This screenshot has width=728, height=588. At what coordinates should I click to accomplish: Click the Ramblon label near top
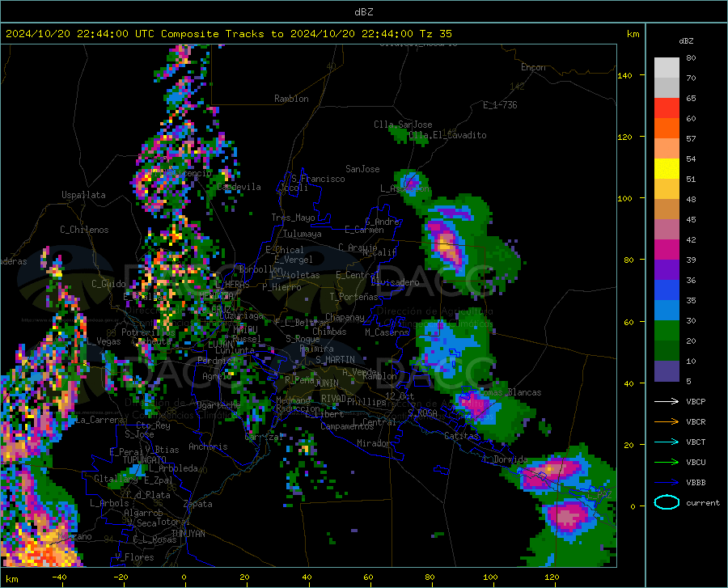(x=291, y=99)
